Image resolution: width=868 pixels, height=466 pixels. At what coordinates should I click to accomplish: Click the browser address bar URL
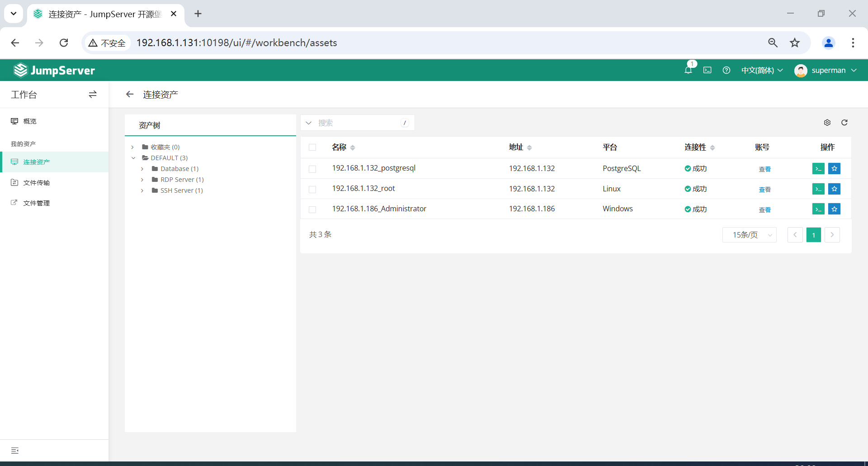[236, 43]
